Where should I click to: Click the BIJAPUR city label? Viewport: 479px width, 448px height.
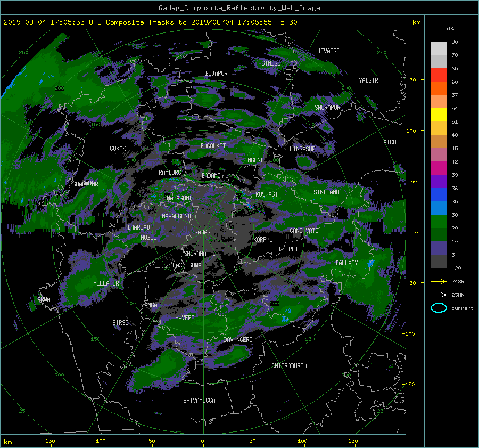tap(216, 74)
